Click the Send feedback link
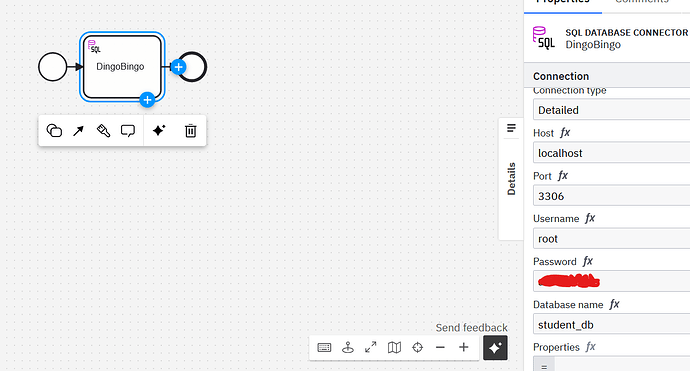This screenshot has width=690, height=371. pyautogui.click(x=472, y=328)
